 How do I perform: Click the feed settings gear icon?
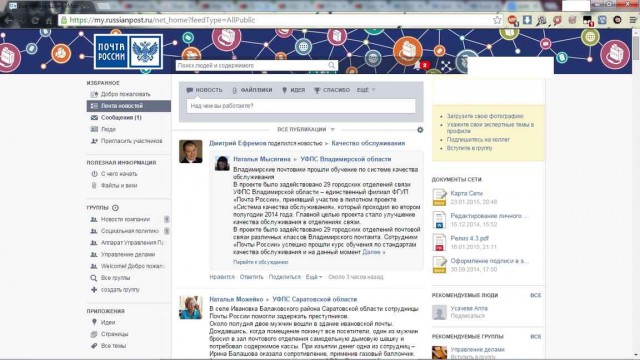420,130
